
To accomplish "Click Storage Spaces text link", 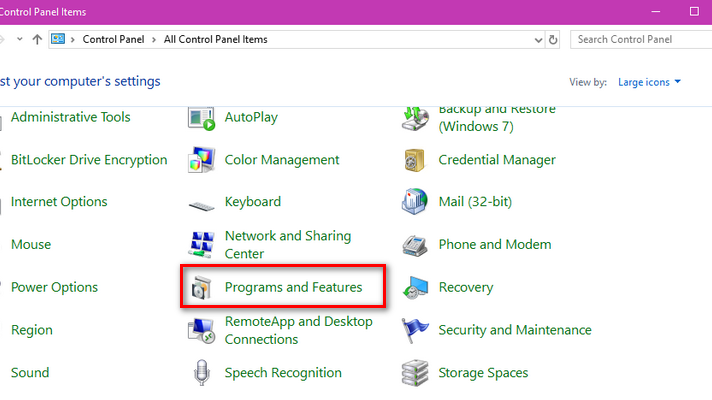I will [483, 373].
